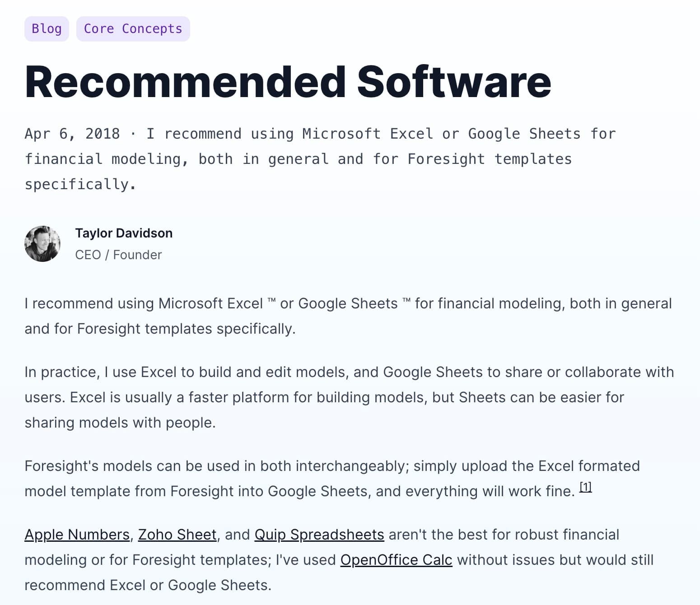Follow the Zoho Sheet link
This screenshot has height=605, width=700.
177,535
